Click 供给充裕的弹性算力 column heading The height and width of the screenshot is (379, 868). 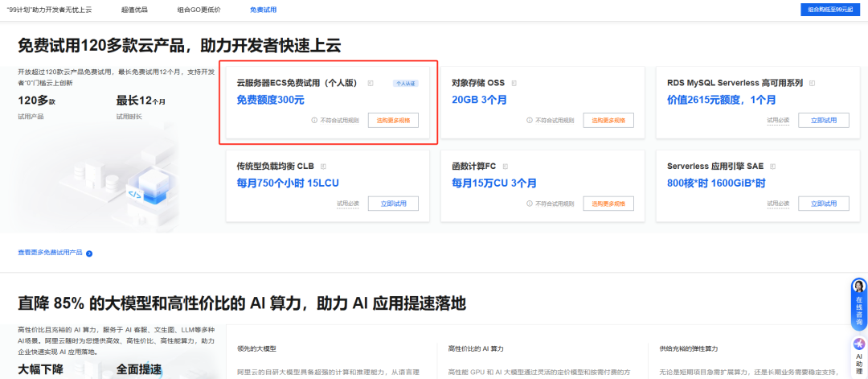coord(689,349)
